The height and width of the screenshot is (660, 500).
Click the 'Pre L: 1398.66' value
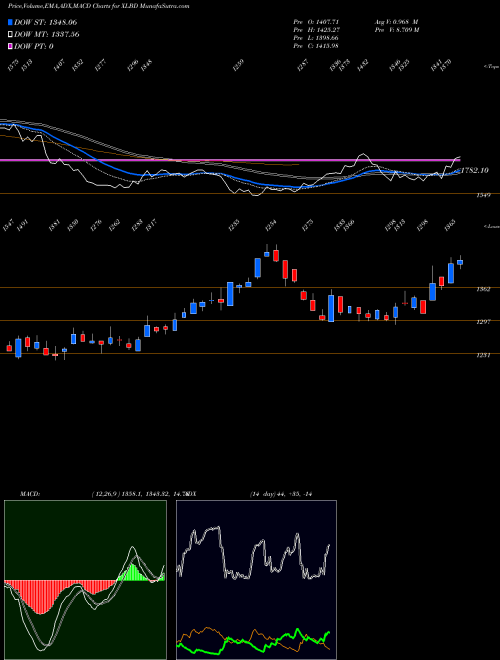[316, 38]
